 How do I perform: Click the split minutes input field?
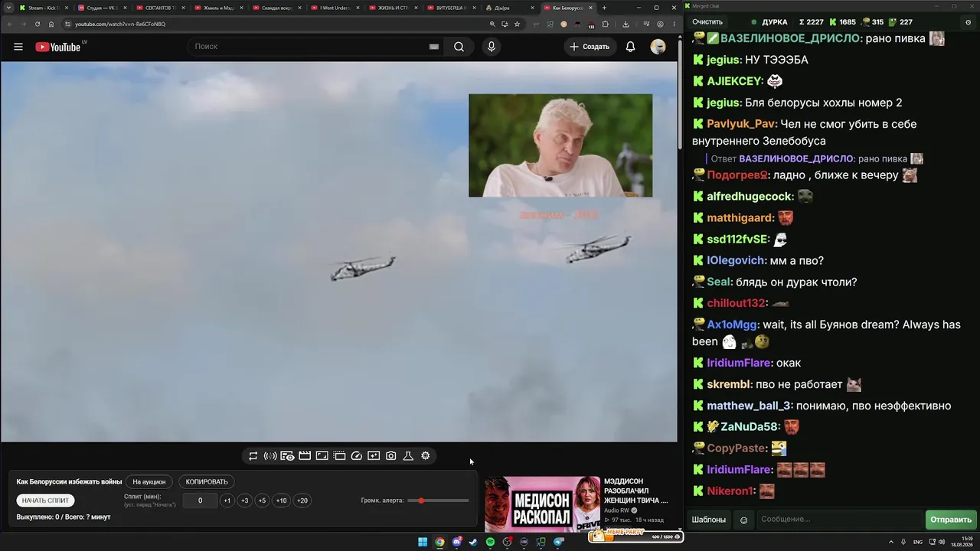(x=200, y=500)
